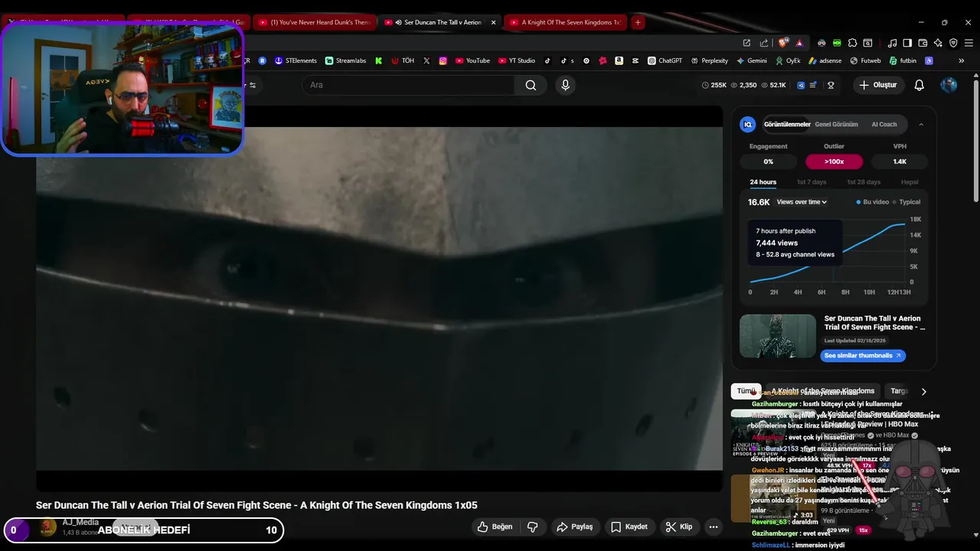Open the Gemini bookmark
Screen dimensions: 980x551
[x=751, y=60]
